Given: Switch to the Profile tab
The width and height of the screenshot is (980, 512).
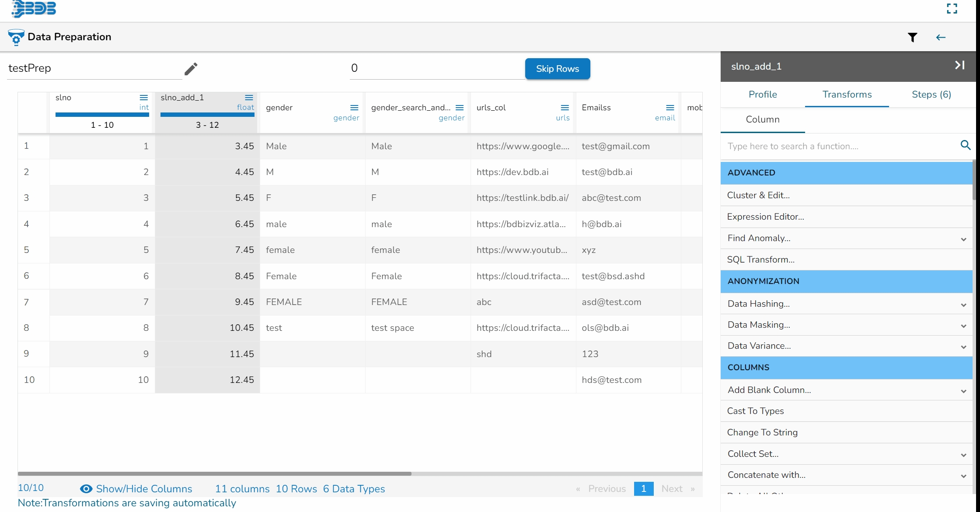Looking at the screenshot, I should 762,95.
